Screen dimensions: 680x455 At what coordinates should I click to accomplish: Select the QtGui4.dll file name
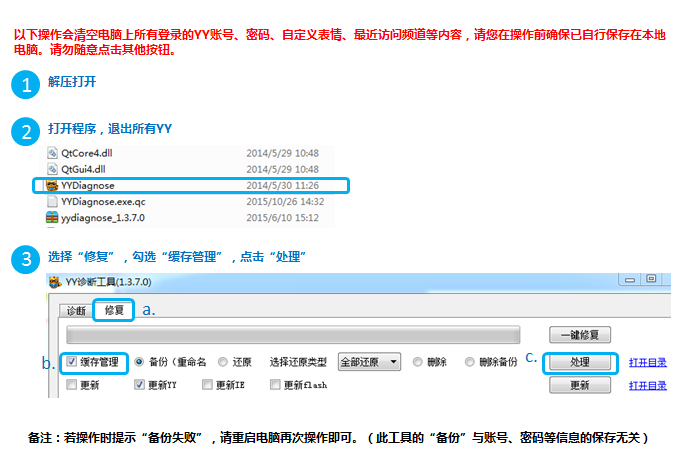pyautogui.click(x=83, y=169)
